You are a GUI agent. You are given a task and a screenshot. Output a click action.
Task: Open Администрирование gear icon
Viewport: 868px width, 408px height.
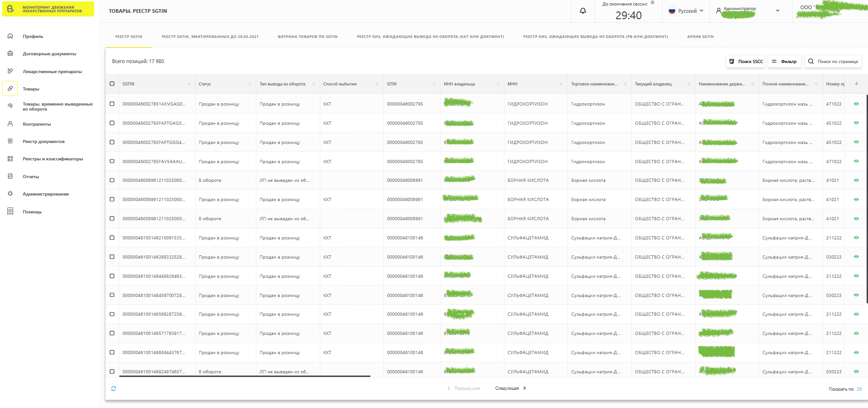click(x=10, y=194)
